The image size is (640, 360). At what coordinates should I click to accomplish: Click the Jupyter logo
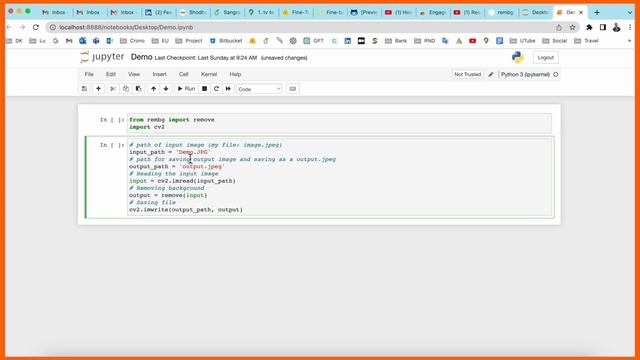coord(102,57)
